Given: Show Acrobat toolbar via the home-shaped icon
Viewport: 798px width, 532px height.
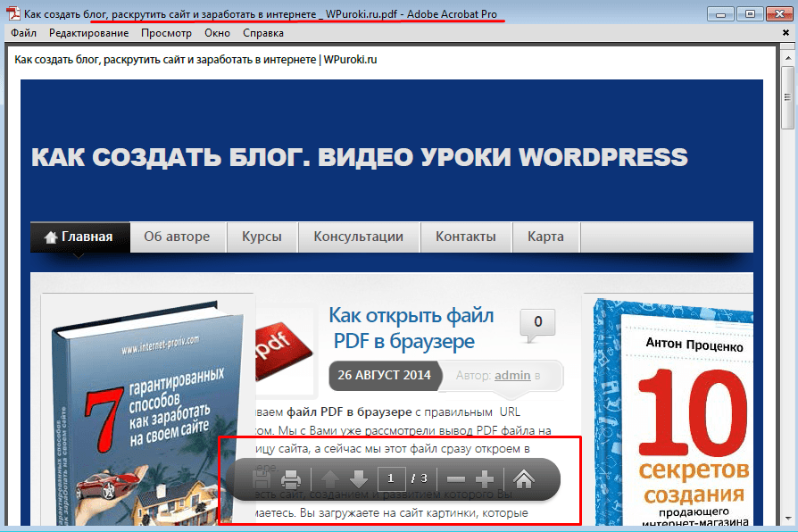Looking at the screenshot, I should tap(524, 478).
